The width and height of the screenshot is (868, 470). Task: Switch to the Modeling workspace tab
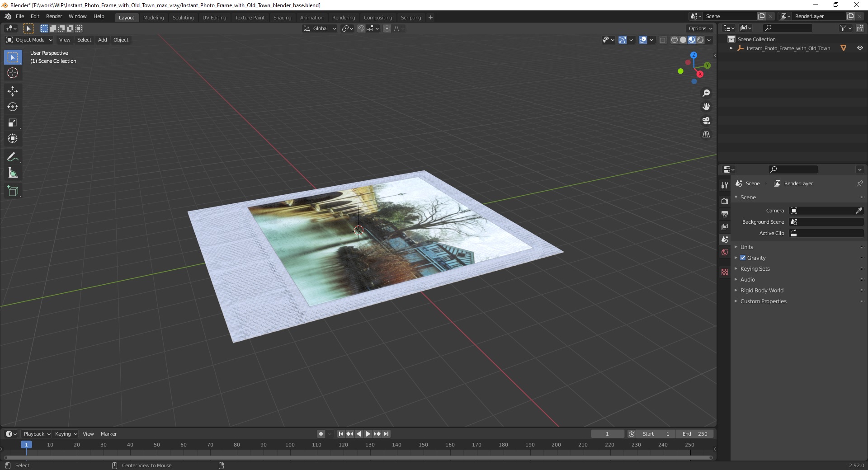(153, 18)
